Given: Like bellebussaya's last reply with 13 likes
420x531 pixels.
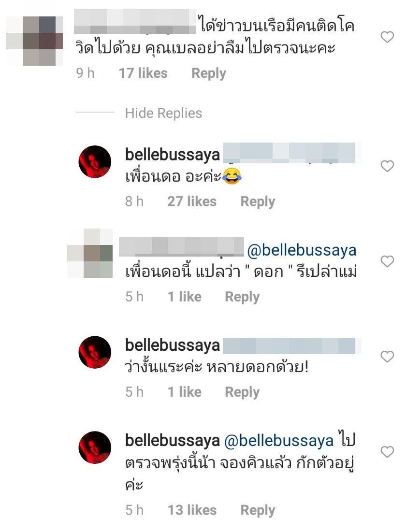Looking at the screenshot, I should (387, 451).
